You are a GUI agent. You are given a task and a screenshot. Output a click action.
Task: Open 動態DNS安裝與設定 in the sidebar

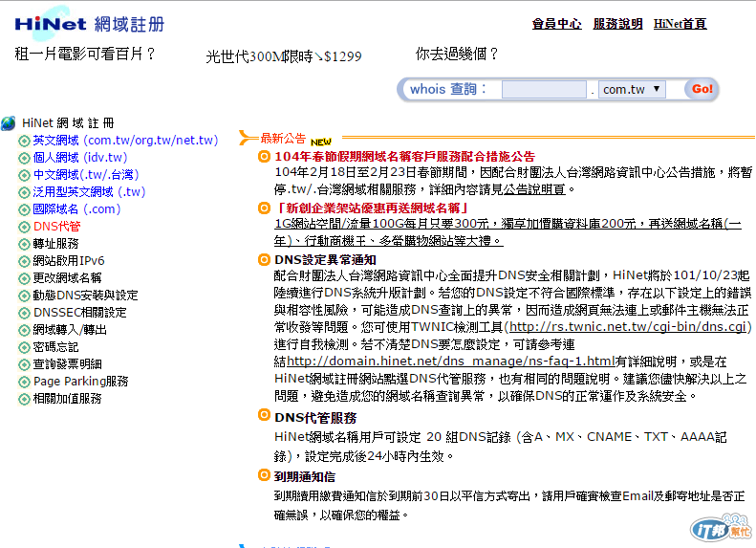click(x=85, y=296)
